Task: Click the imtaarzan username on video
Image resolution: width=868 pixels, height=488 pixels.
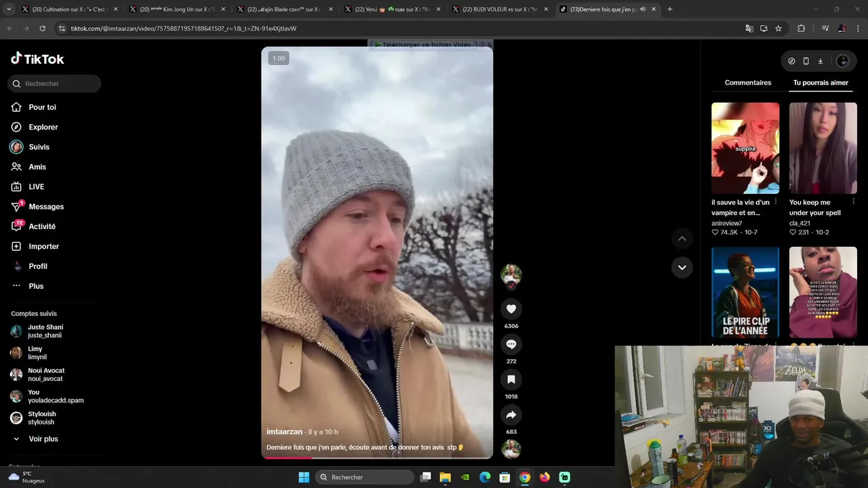Action: point(284,432)
